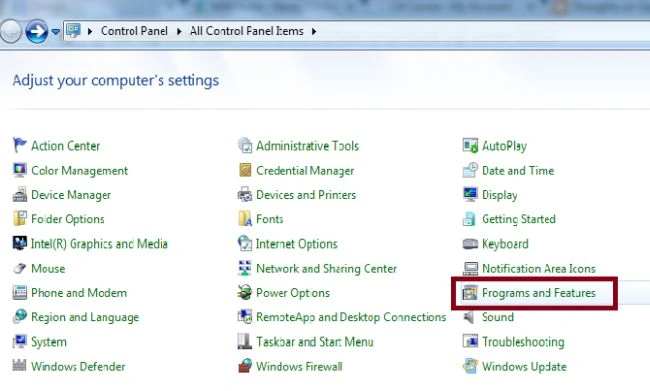
Task: Click the Windows Defender wall icon
Action: tap(19, 366)
